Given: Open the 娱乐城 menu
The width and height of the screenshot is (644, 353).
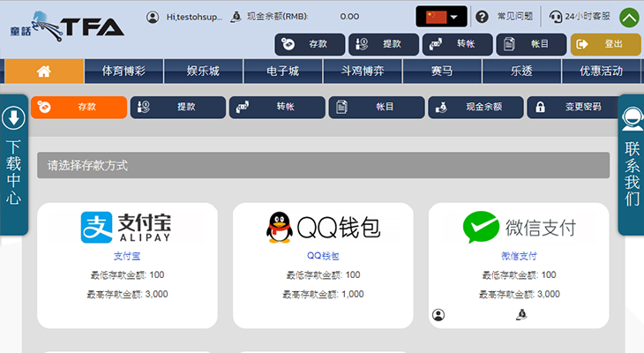Looking at the screenshot, I should pos(203,71).
